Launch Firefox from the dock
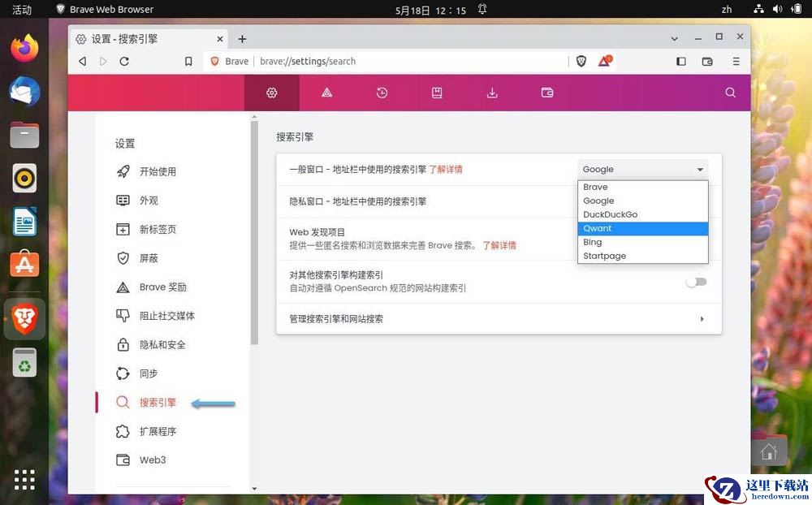The height and width of the screenshot is (505, 812). point(24,48)
